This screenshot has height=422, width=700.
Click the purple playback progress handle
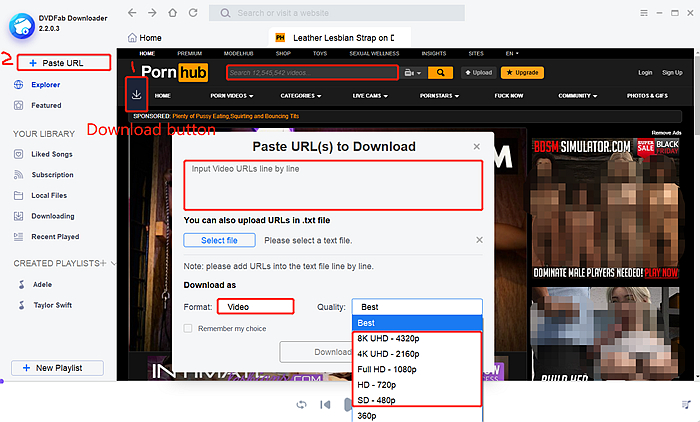[x=2, y=381]
